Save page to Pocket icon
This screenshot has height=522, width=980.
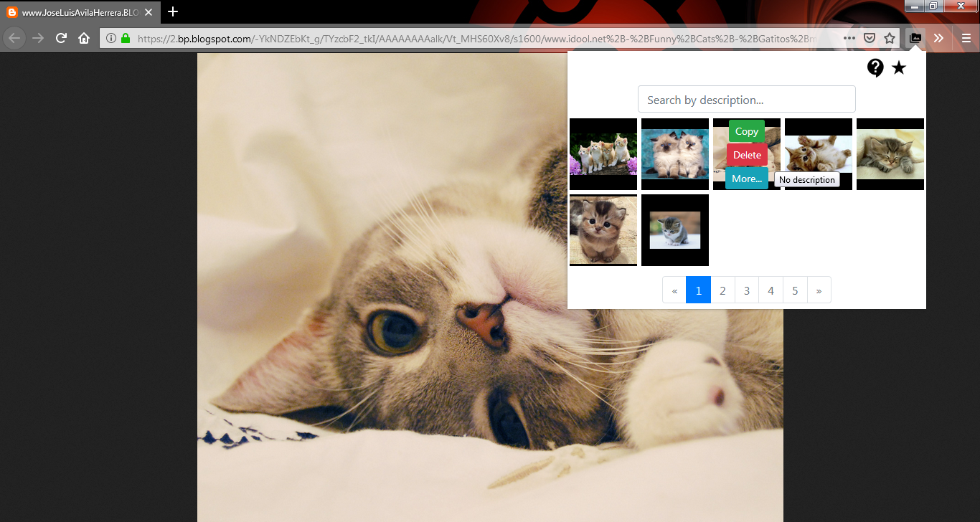click(x=869, y=38)
